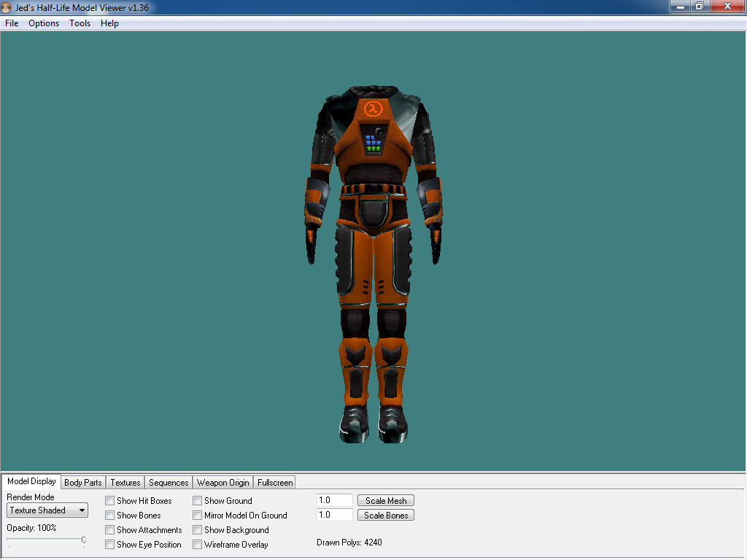The width and height of the screenshot is (747, 560).
Task: Switch to the Model Display tab
Action: (31, 481)
